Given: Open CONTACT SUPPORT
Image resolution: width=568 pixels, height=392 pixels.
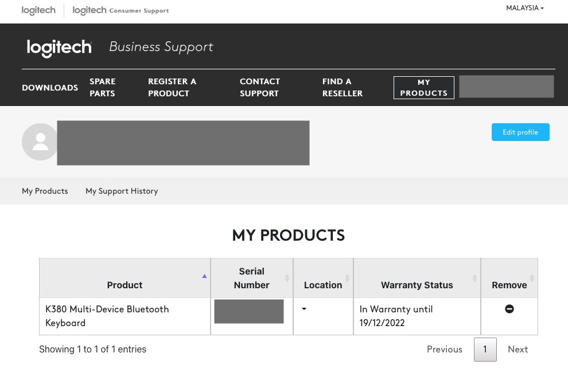Looking at the screenshot, I should [260, 87].
